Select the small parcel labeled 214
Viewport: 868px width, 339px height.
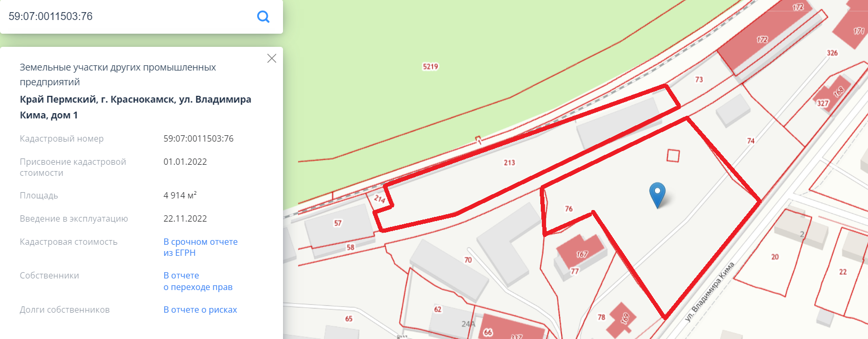click(380, 198)
